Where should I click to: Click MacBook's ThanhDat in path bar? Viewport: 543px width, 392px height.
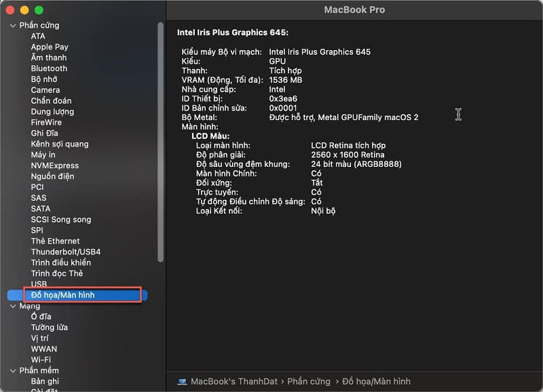coord(234,382)
